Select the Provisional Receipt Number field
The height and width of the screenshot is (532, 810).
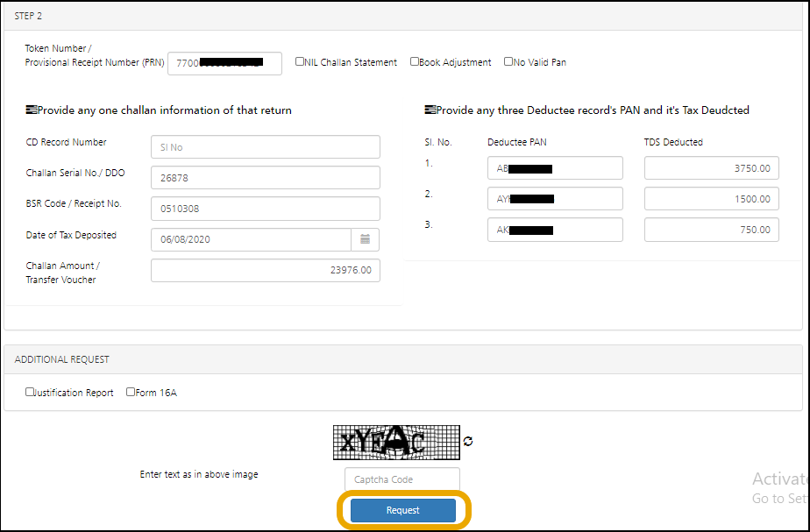[224, 62]
